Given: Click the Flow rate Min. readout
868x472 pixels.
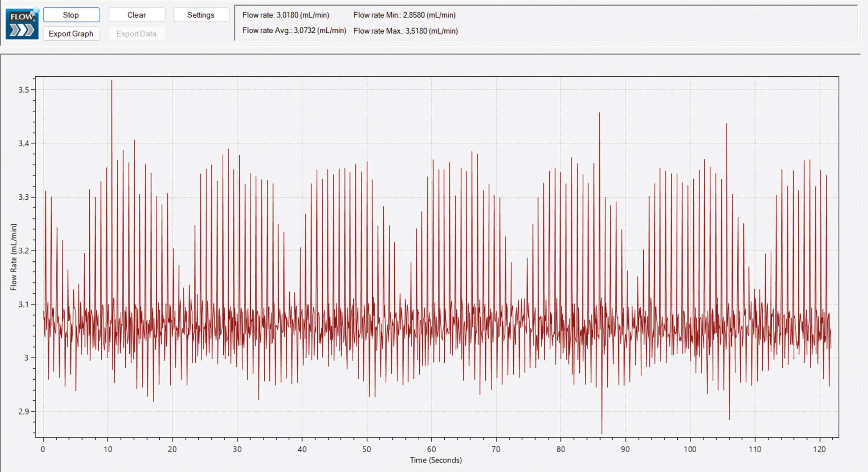Looking at the screenshot, I should pos(404,15).
